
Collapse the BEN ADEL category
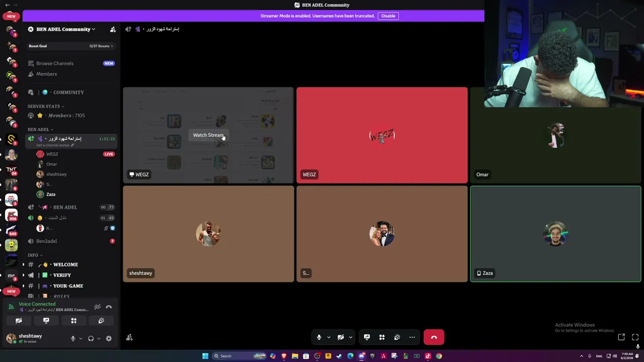(40, 130)
